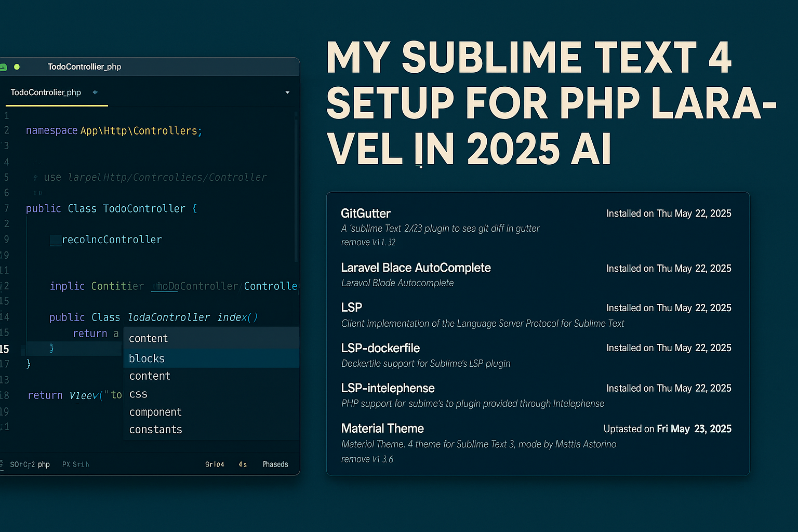
Task: Click the green status dot in the title bar
Action: (x=17, y=67)
